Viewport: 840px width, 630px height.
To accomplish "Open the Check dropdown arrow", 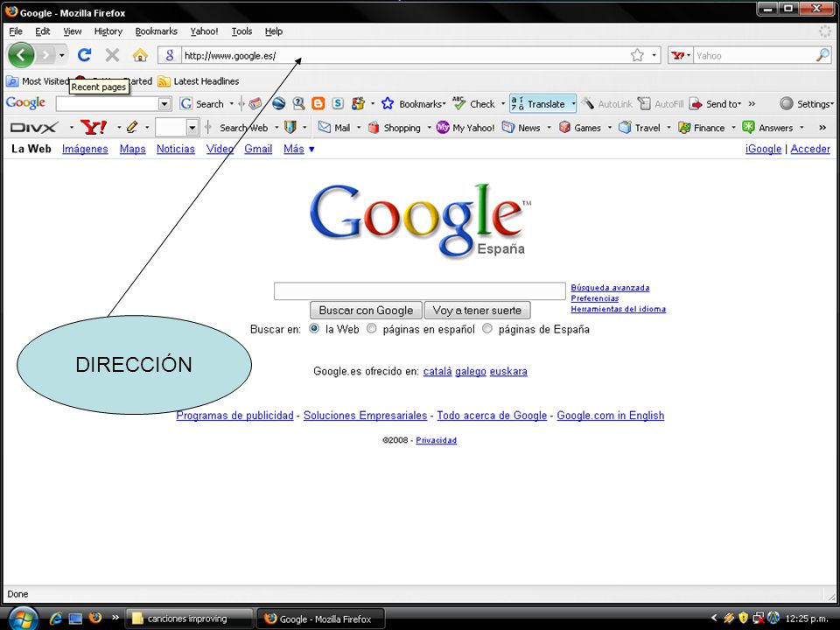I will point(502,103).
